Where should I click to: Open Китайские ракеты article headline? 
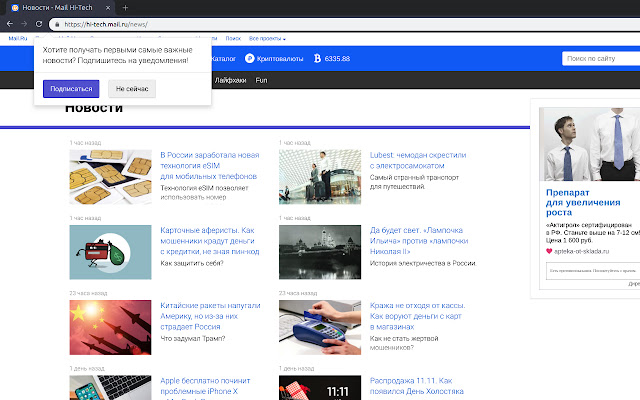210,316
